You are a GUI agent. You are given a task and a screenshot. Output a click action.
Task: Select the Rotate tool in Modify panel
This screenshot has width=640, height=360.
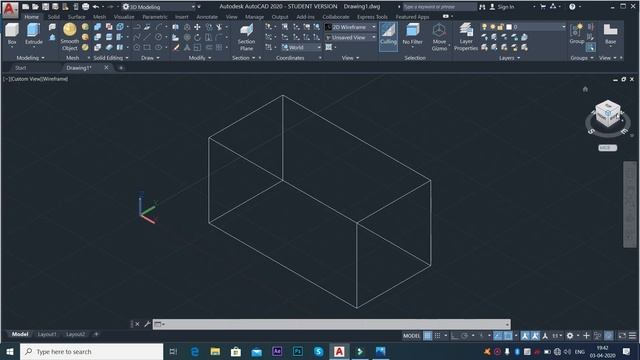coord(197,37)
